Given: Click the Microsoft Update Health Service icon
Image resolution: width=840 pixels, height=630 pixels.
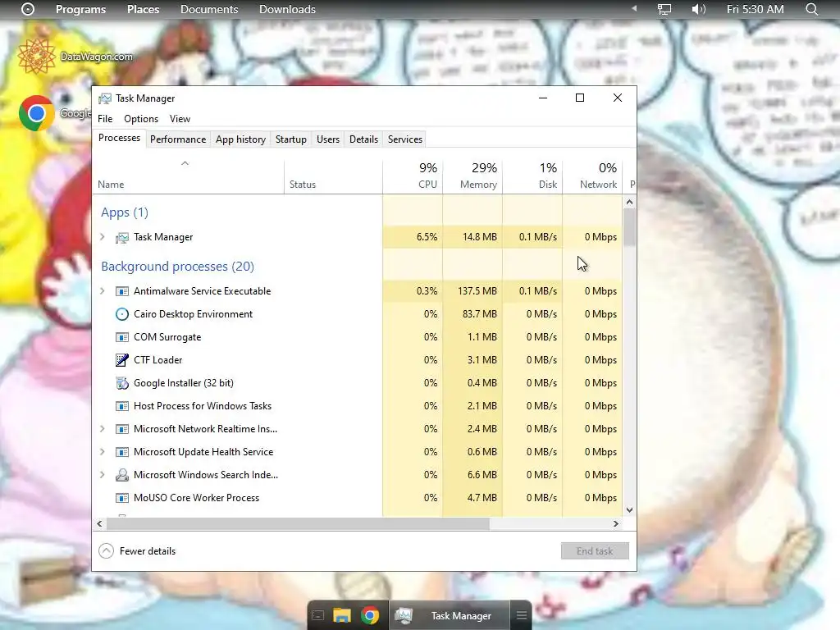Looking at the screenshot, I should (x=122, y=452).
